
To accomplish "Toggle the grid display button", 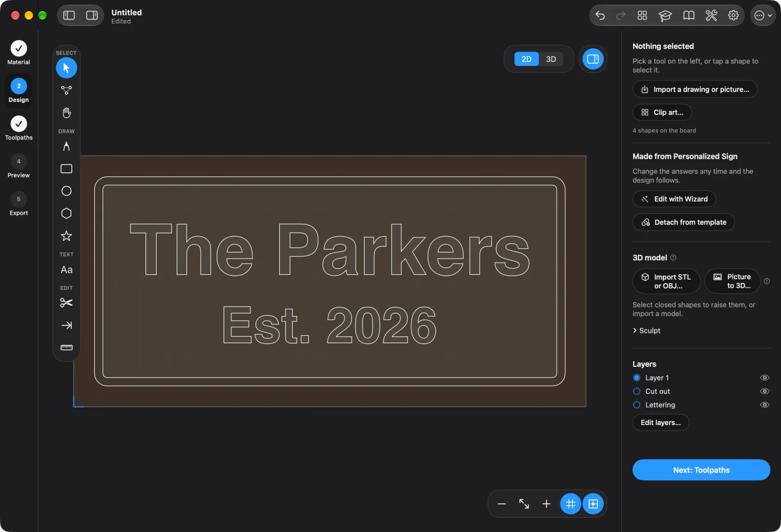I will pyautogui.click(x=571, y=504).
